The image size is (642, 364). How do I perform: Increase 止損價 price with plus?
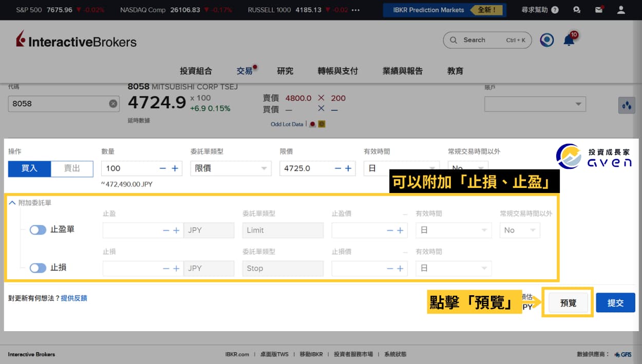400,269
